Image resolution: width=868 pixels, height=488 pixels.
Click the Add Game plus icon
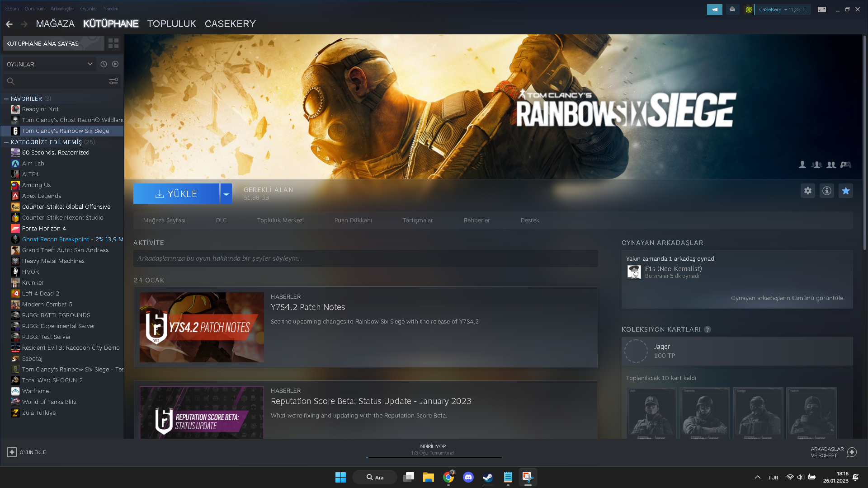point(12,452)
